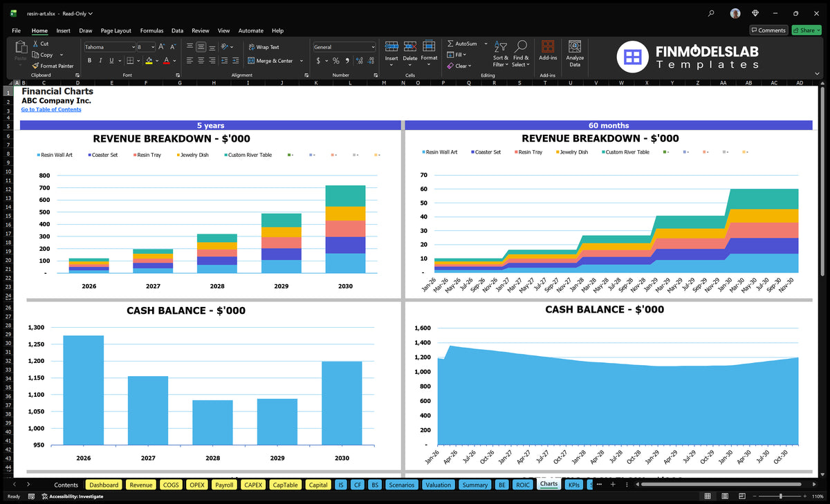Image resolution: width=830 pixels, height=504 pixels.
Task: Click the Increase Indent icon
Action: [x=237, y=61]
